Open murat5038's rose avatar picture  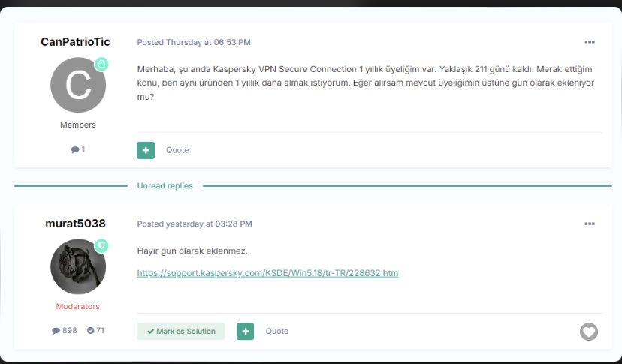78,267
